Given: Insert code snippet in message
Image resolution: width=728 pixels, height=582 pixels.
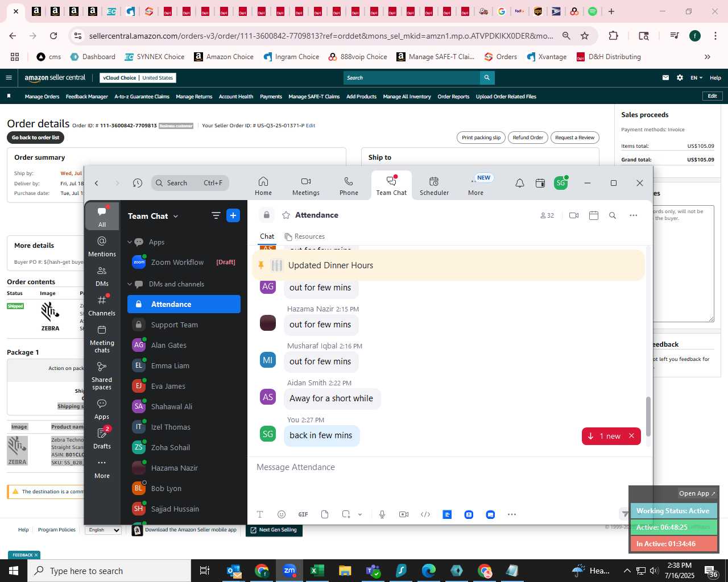Looking at the screenshot, I should coord(425,514).
